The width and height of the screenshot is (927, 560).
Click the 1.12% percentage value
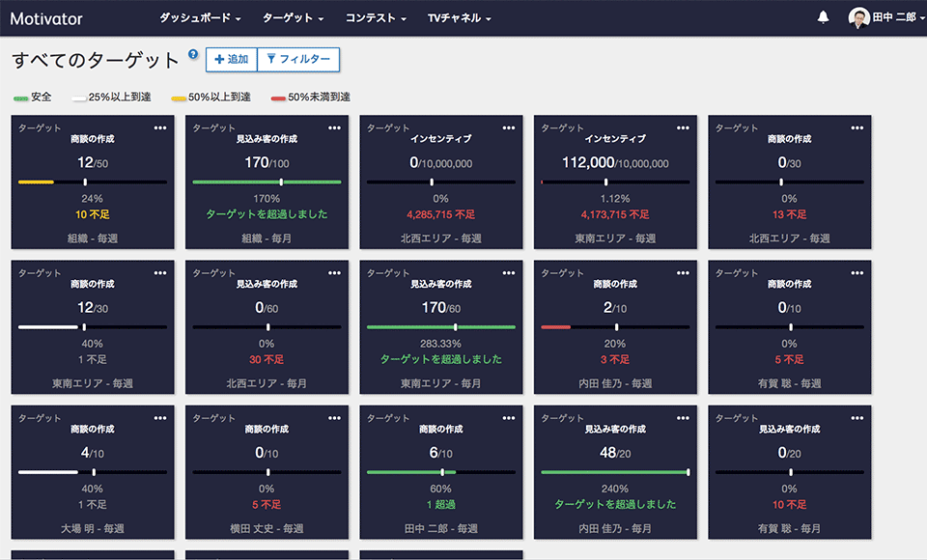pyautogui.click(x=615, y=199)
